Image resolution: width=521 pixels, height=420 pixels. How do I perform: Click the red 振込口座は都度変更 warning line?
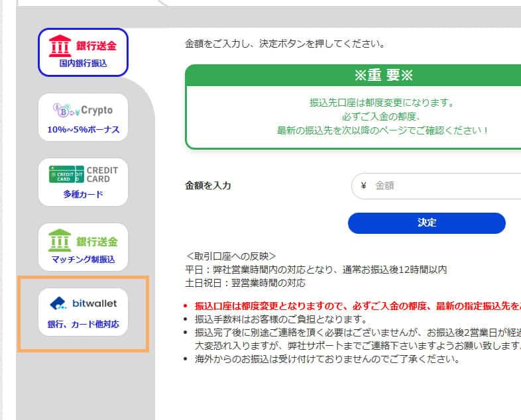click(x=357, y=306)
